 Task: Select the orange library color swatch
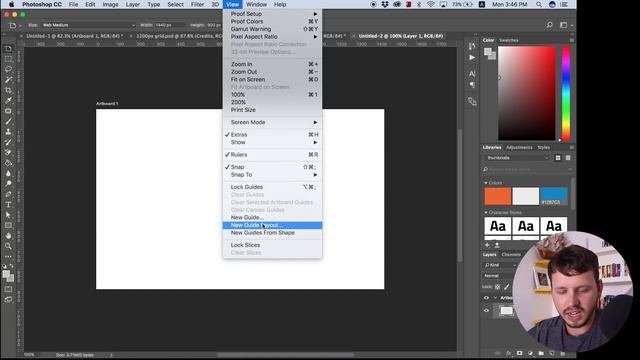[x=498, y=196]
